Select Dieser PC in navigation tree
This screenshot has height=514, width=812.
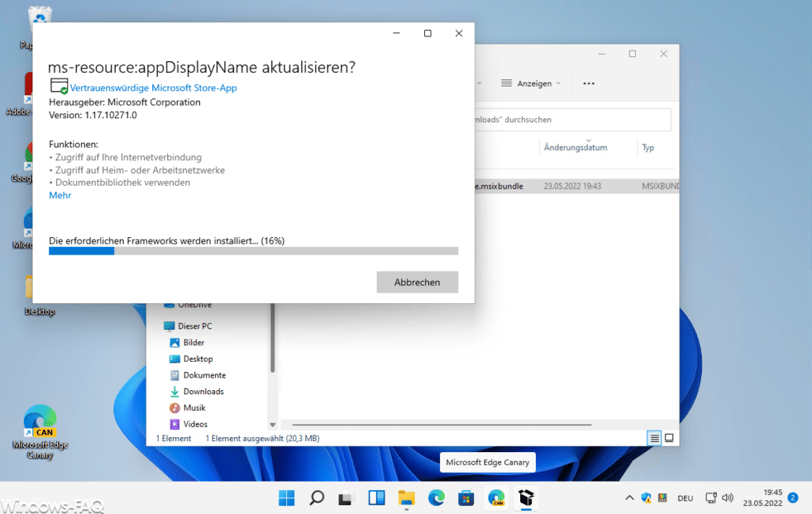[187, 326]
